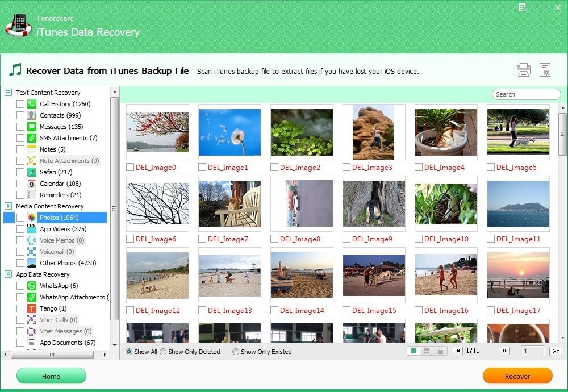Click the SMS Attachments paperclip icon
The width and height of the screenshot is (568, 392).
coord(32,138)
